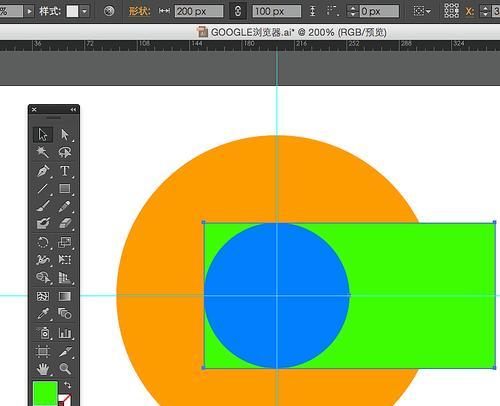Select the Scale tool
The width and height of the screenshot is (500, 406).
(65, 242)
